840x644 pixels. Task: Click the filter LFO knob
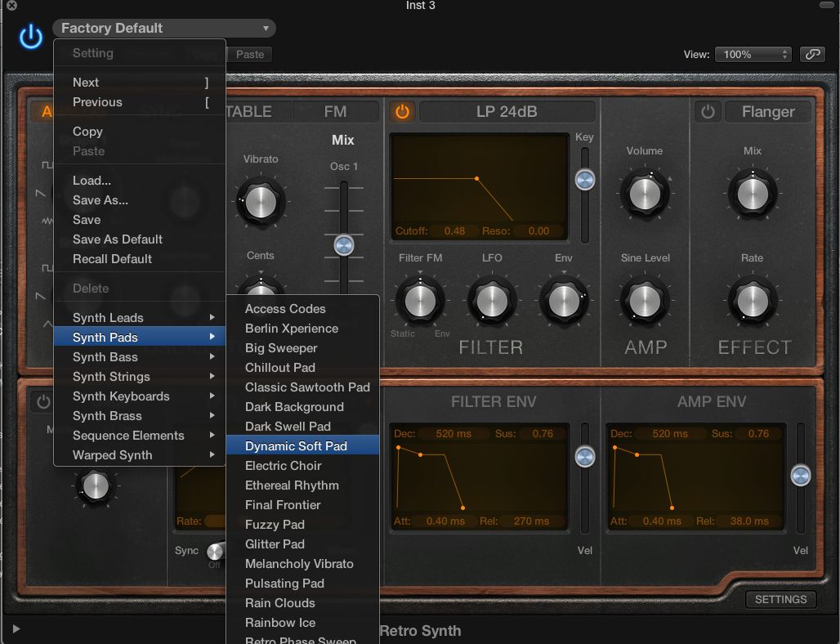(492, 301)
